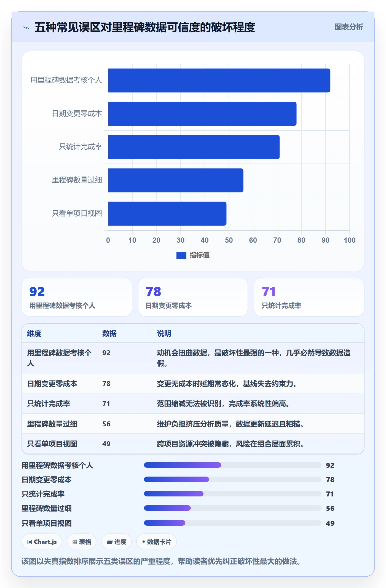Screen dimensions: 386x588
Task: Click the 图表分析 label in header
Action: click(349, 27)
